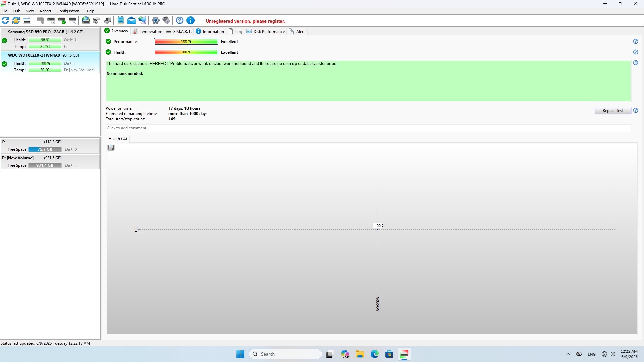
Task: Click the speaker sound toolbar icon
Action: pos(166,20)
